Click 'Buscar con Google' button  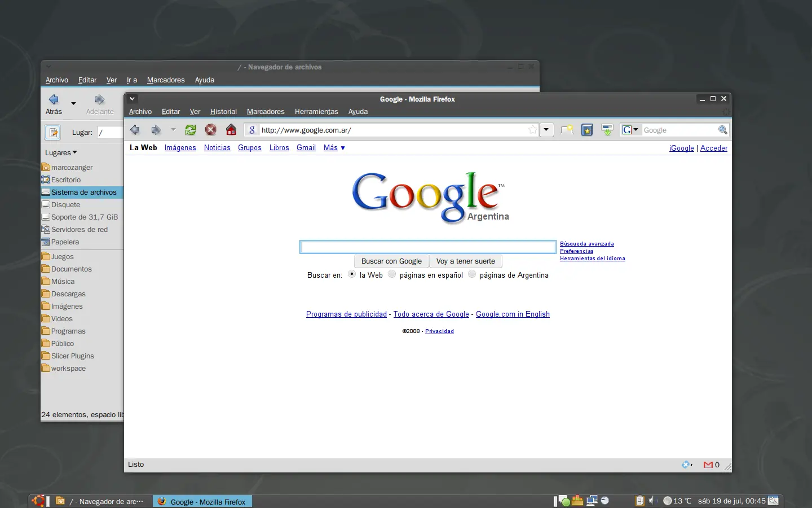click(391, 261)
